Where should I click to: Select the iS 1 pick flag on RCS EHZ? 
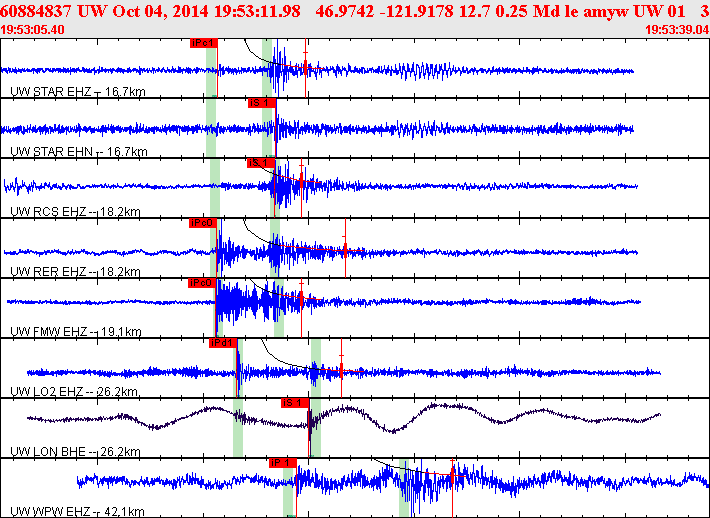[x=261, y=163]
